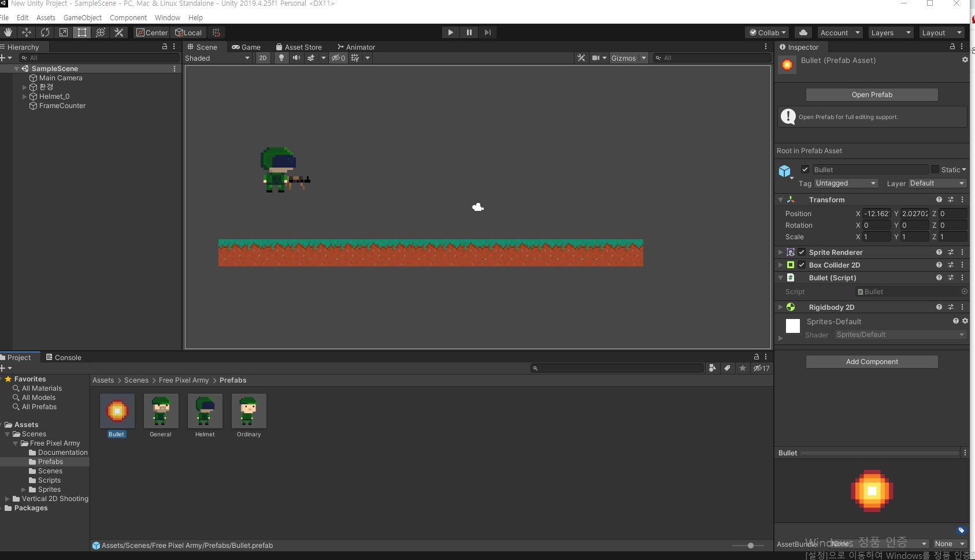Image resolution: width=975 pixels, height=560 pixels.
Task: Open Sprites folder in Project tree
Action: pyautogui.click(x=49, y=489)
